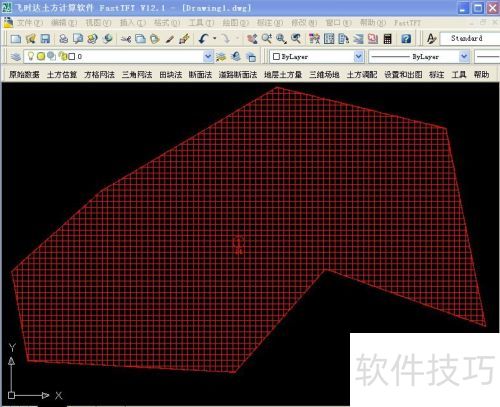Open the Tool Palettes icon
This screenshot has height=407, width=500.
pyautogui.click(x=343, y=39)
